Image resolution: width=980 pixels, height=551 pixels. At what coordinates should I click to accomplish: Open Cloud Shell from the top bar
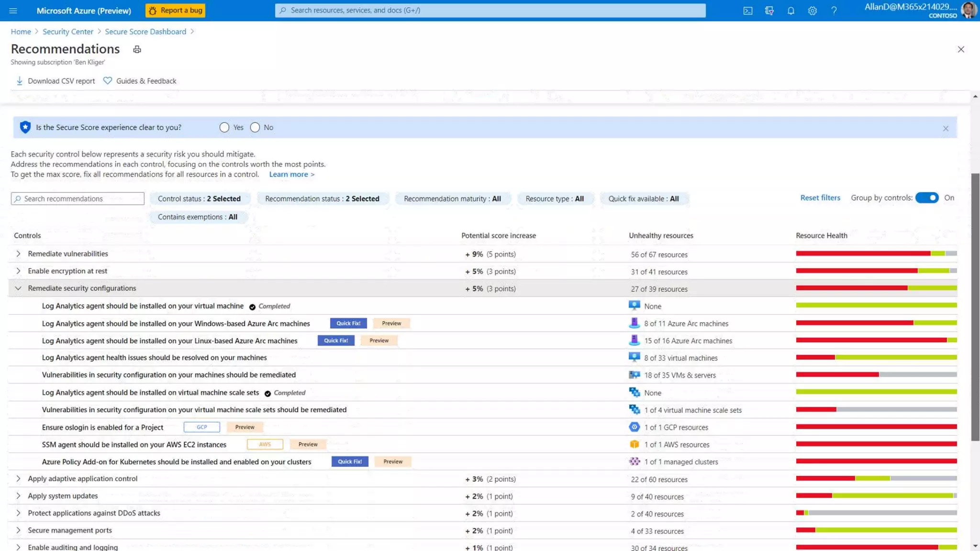tap(747, 11)
